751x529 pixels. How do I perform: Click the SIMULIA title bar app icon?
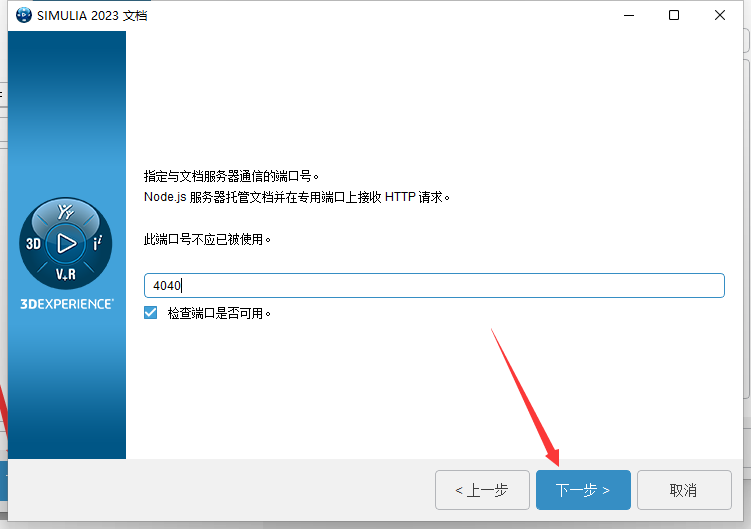[x=23, y=15]
